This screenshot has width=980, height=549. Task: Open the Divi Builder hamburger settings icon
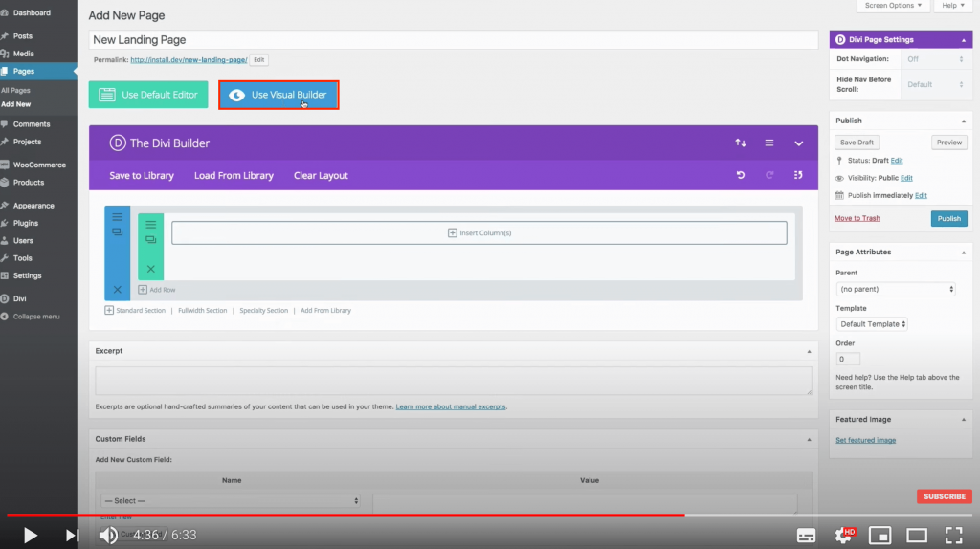[x=769, y=143]
